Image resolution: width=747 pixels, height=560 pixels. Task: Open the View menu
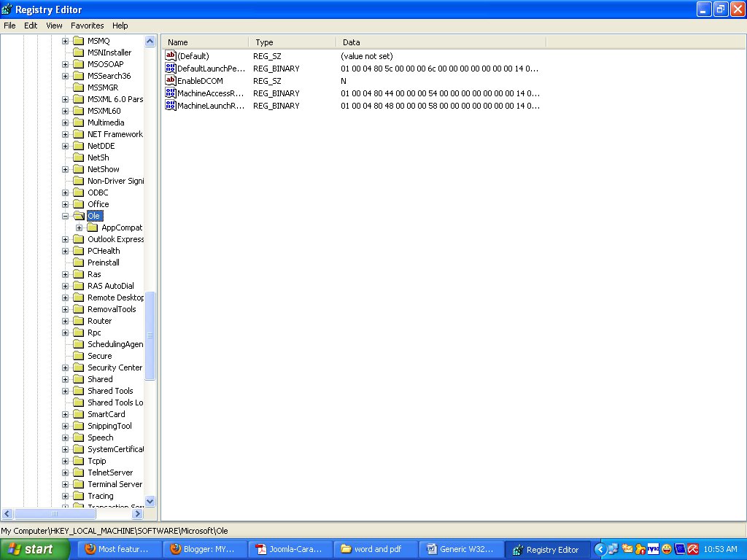[x=54, y=26]
